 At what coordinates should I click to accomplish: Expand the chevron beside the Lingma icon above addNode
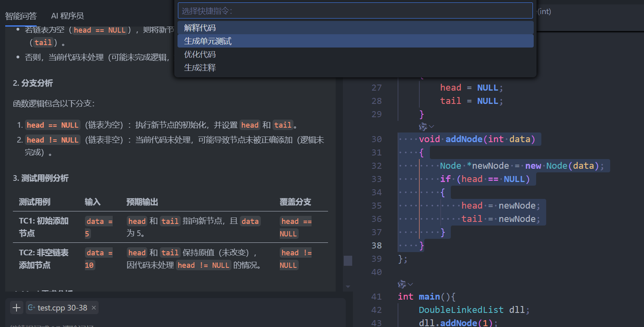tap(431, 127)
